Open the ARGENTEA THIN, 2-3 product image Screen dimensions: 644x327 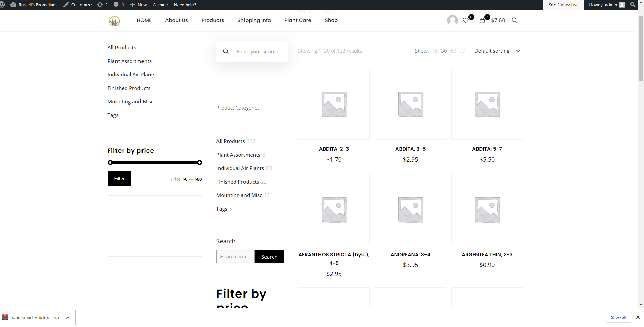pyautogui.click(x=487, y=209)
